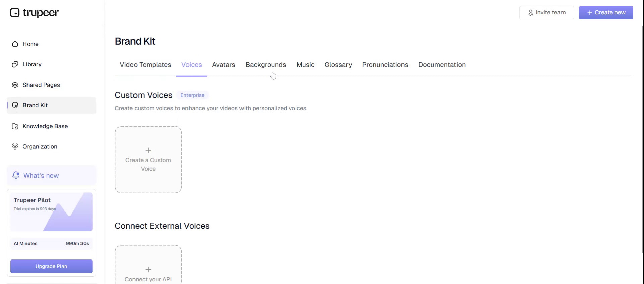Viewport: 644px width, 284px height.
Task: Click the Invite team button
Action: click(546, 13)
